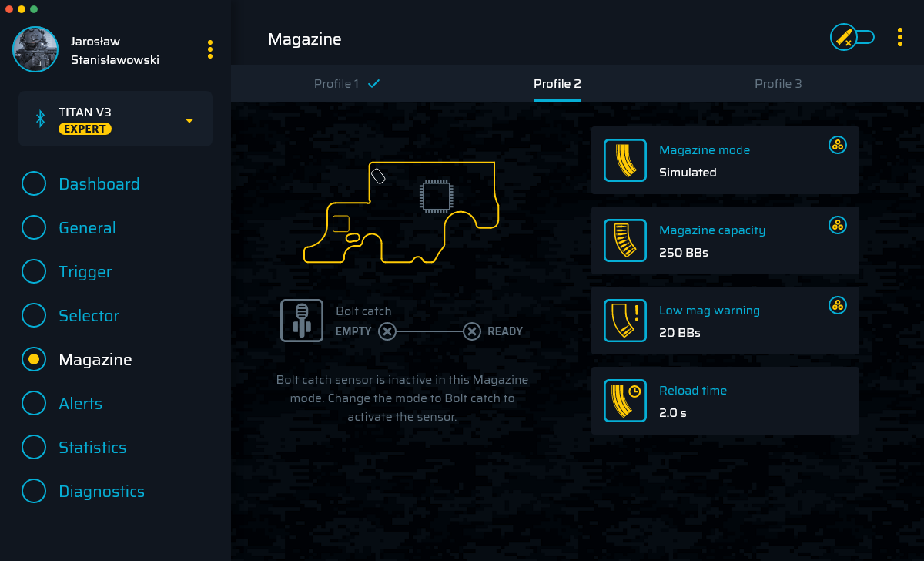The width and height of the screenshot is (924, 561).
Task: Open user menu next to Jarosław Stanisławowski
Action: [210, 49]
